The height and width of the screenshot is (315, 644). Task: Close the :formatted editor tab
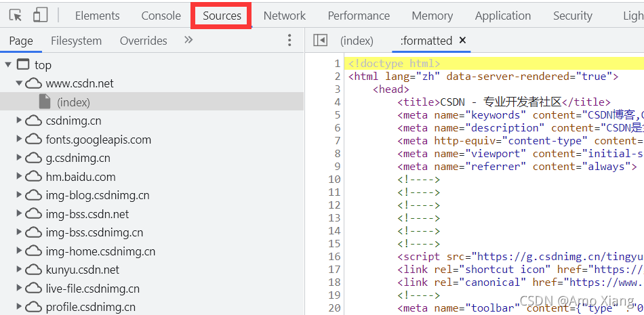pos(462,40)
